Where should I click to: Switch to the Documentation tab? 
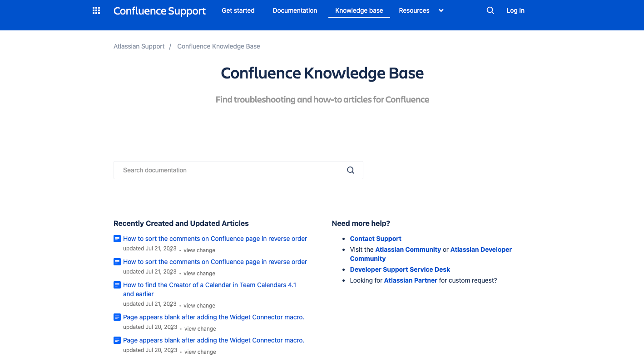(x=294, y=10)
